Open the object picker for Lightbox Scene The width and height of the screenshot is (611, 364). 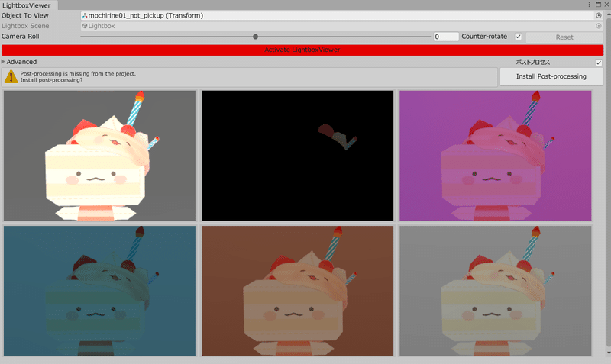599,26
